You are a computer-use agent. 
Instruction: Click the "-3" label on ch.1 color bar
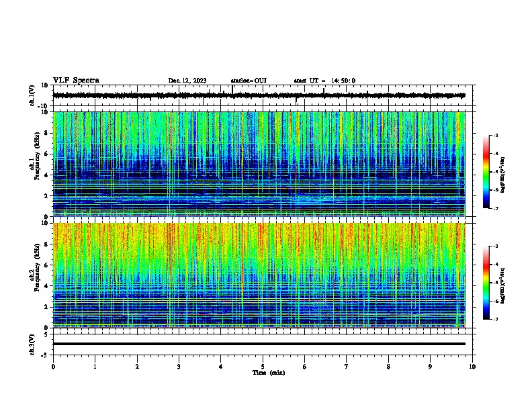[496, 136]
